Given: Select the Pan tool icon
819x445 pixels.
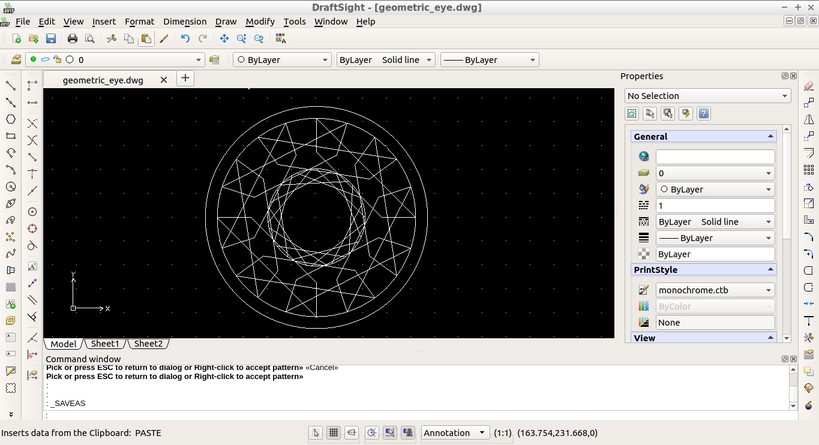Looking at the screenshot, I should (224, 39).
